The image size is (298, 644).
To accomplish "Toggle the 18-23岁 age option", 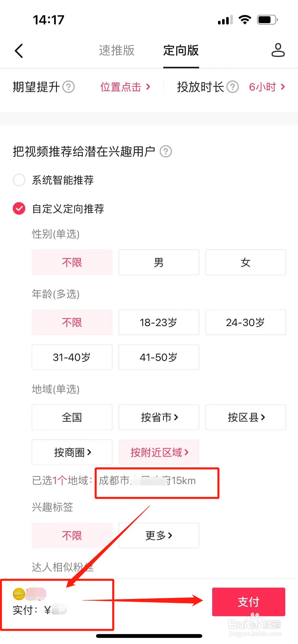I will tap(159, 322).
